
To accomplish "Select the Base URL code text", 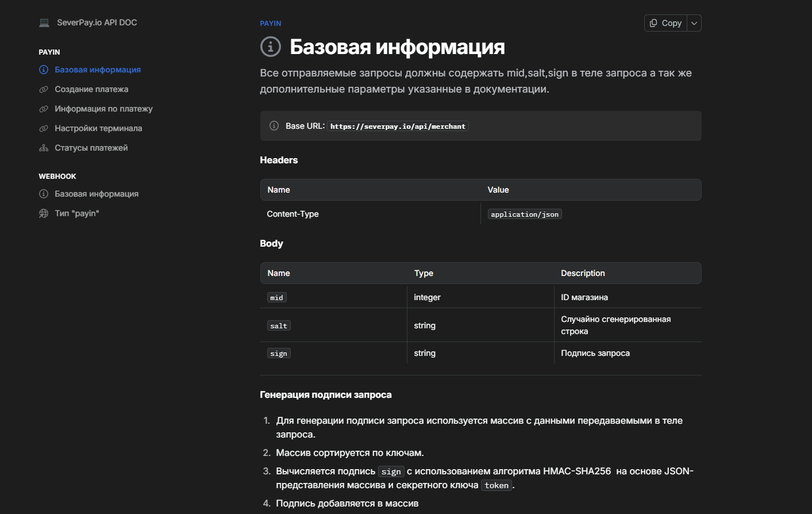I will click(398, 126).
